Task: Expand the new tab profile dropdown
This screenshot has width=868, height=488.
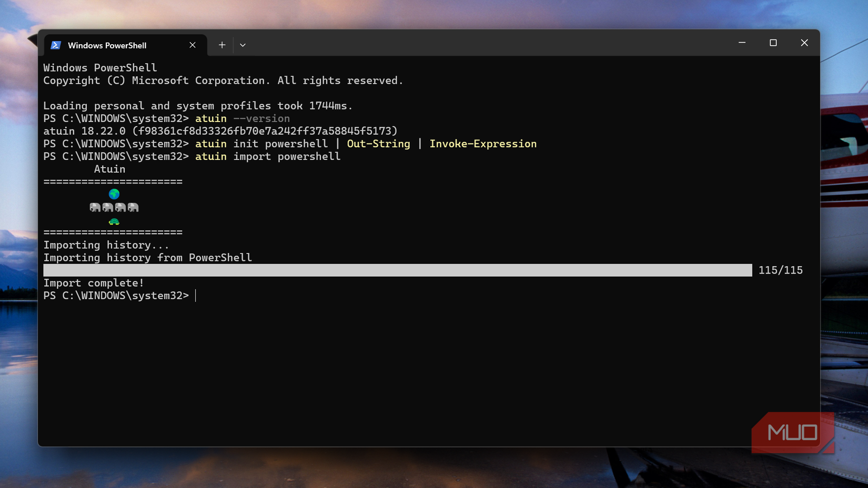Action: tap(243, 45)
